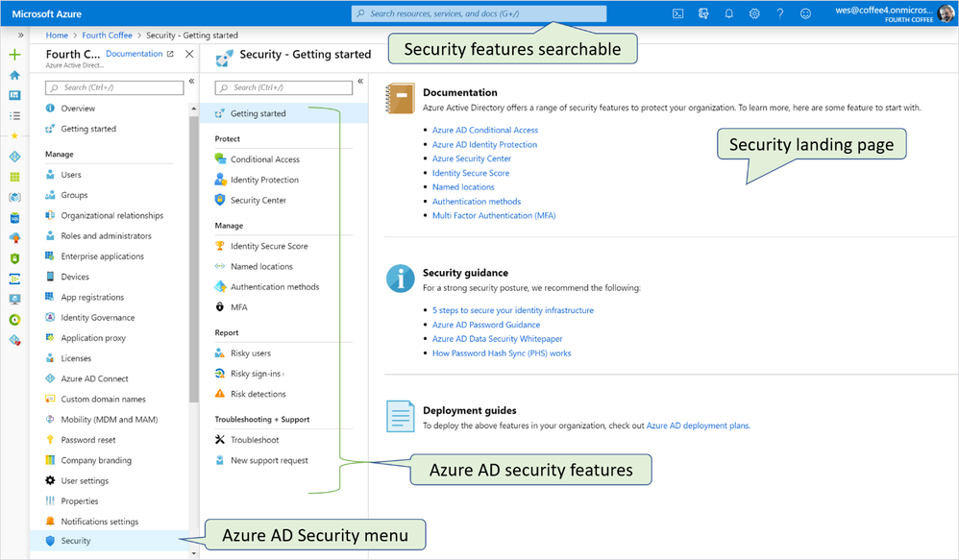Click scroll down arrow in left menu

(194, 553)
